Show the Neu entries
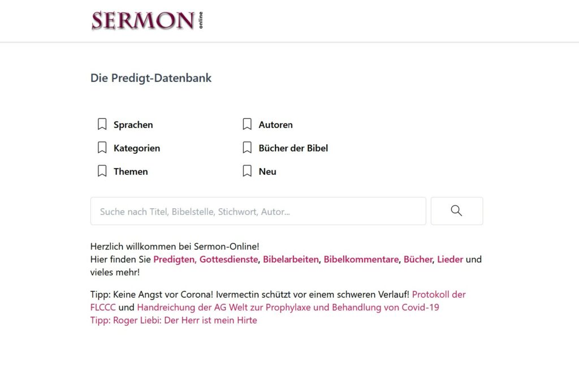The width and height of the screenshot is (579, 392). 267,171
